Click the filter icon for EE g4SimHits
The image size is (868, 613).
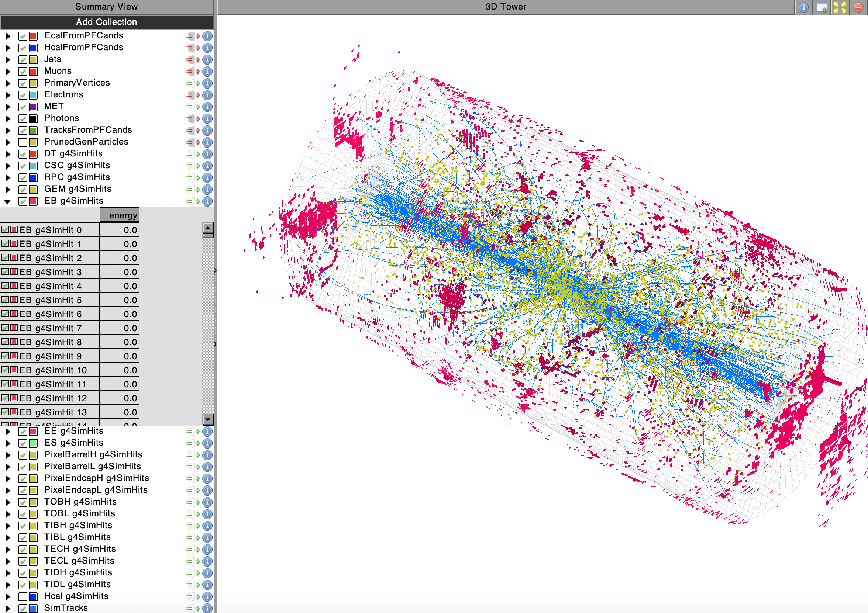pyautogui.click(x=192, y=431)
